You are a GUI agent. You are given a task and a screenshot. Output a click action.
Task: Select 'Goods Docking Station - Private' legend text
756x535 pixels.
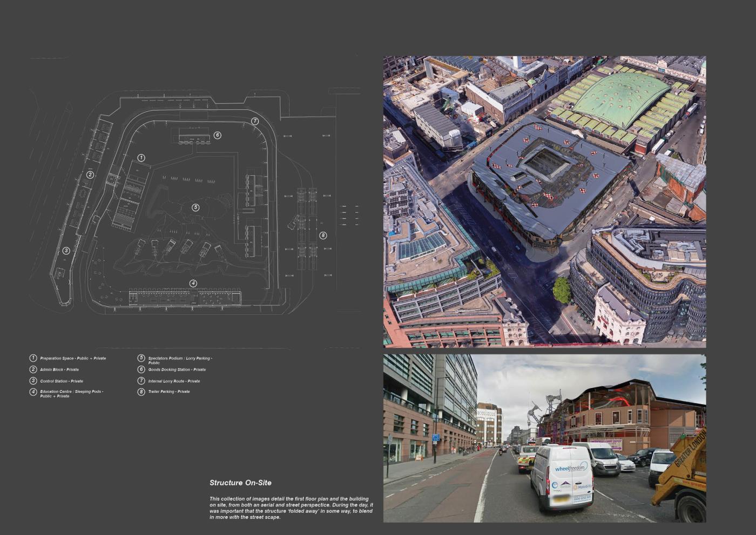(x=177, y=370)
